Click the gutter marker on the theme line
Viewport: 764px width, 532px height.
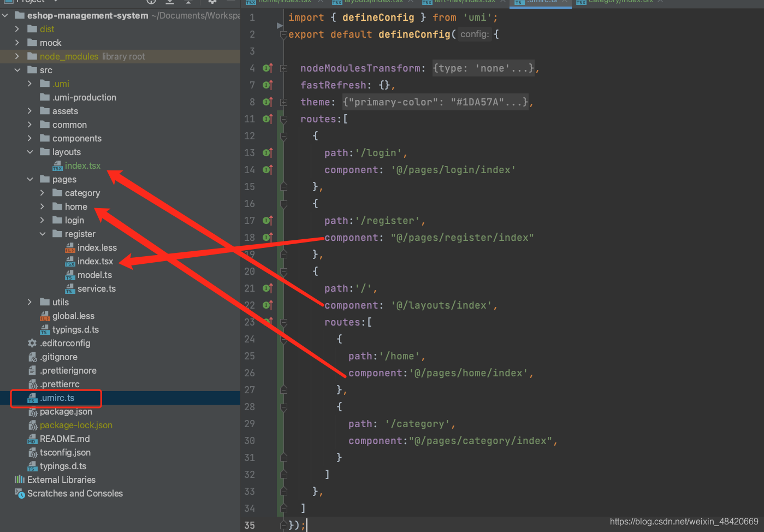[x=268, y=102]
